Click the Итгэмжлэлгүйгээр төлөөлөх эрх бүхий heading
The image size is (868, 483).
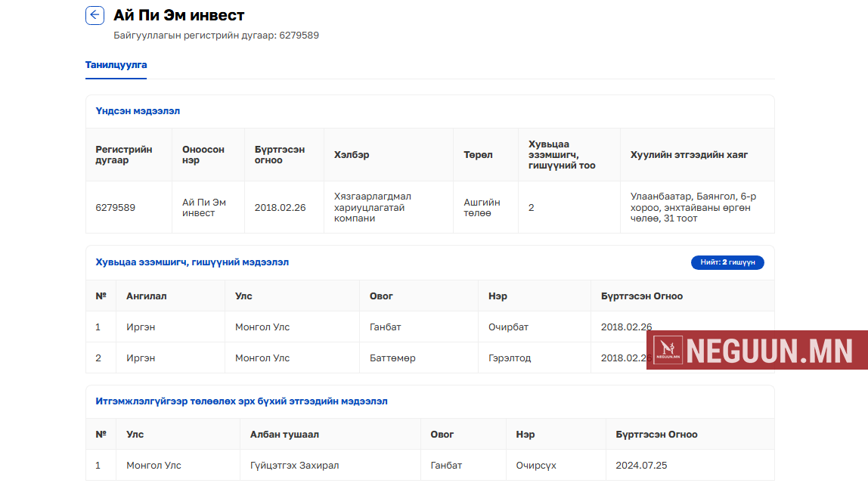(241, 401)
